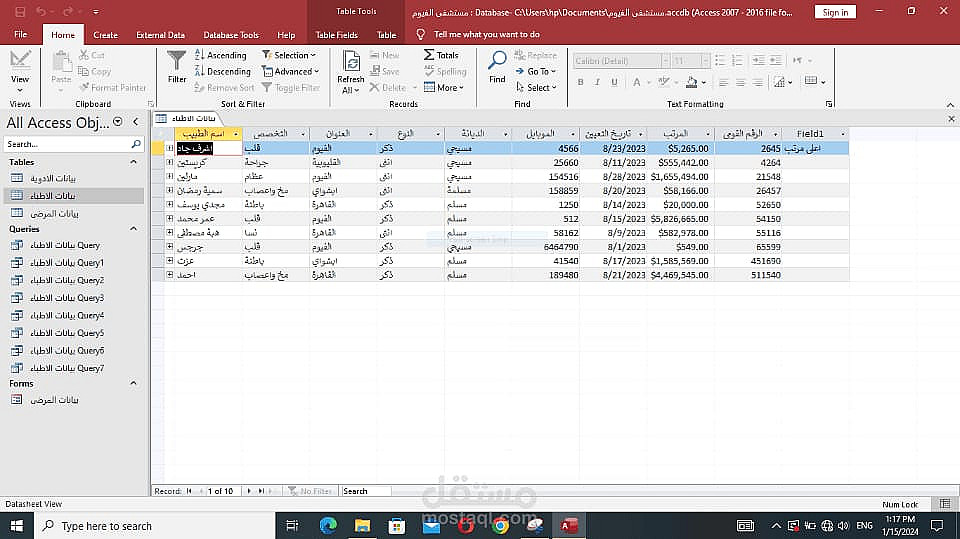Sort records Ascending
This screenshot has width=960, height=539.
tap(220, 55)
